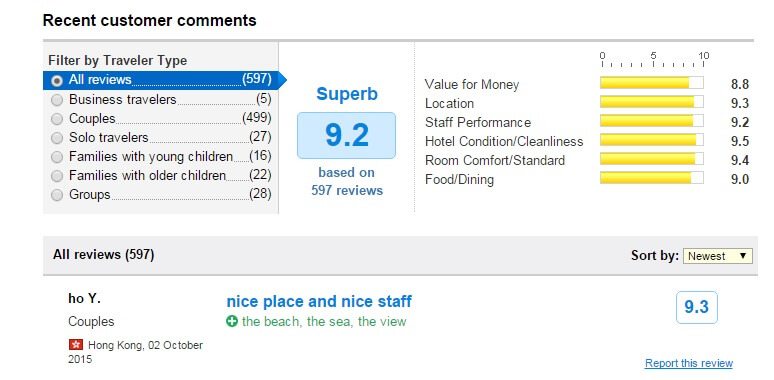Click the Hong Kong flag icon
Screen dimensions: 774x380
tap(76, 344)
